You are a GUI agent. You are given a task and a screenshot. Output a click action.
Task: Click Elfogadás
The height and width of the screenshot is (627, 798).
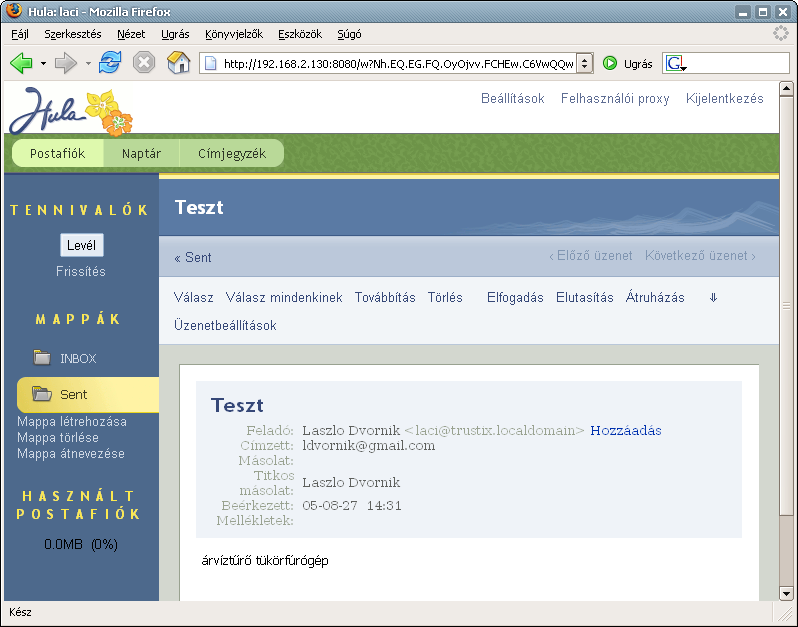point(515,297)
